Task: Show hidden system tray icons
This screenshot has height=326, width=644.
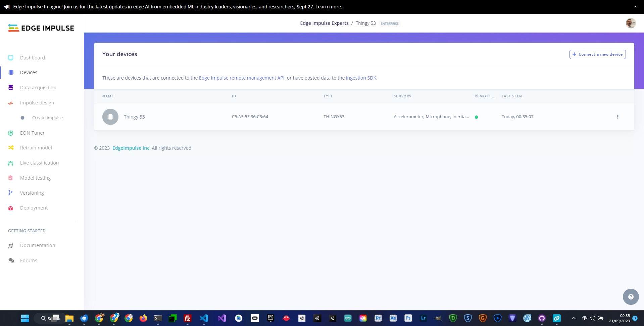Action: [574, 318]
